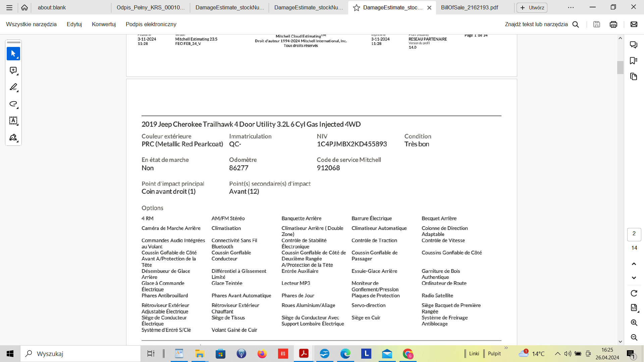
Task: Select the freehand draw loop tool
Action: coord(13,104)
